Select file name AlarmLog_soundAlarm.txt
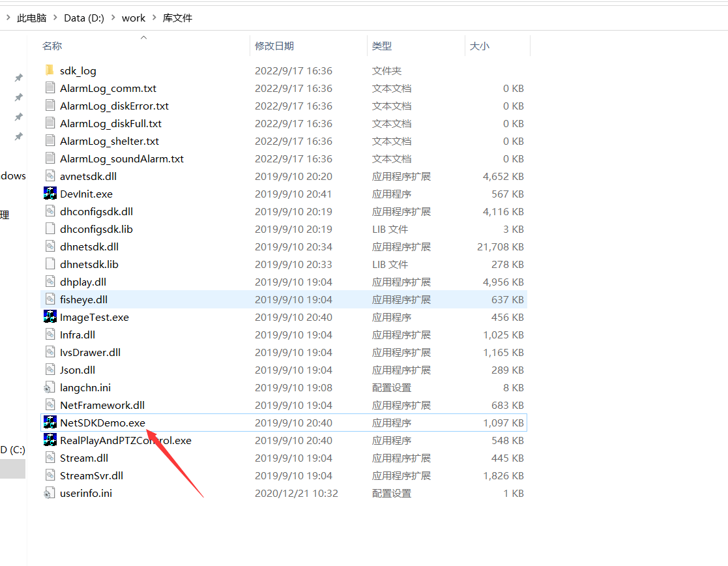 click(122, 158)
